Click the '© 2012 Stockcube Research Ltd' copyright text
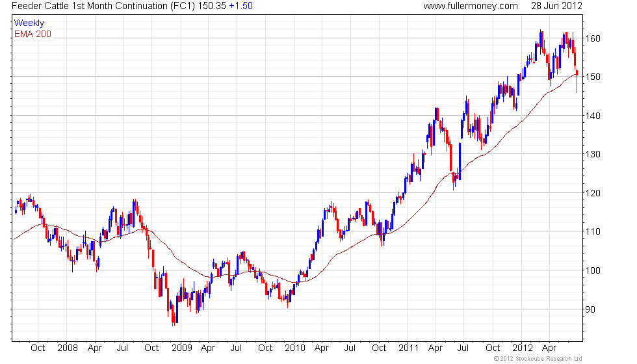Viewport: 637px width, 364px height. 538,359
